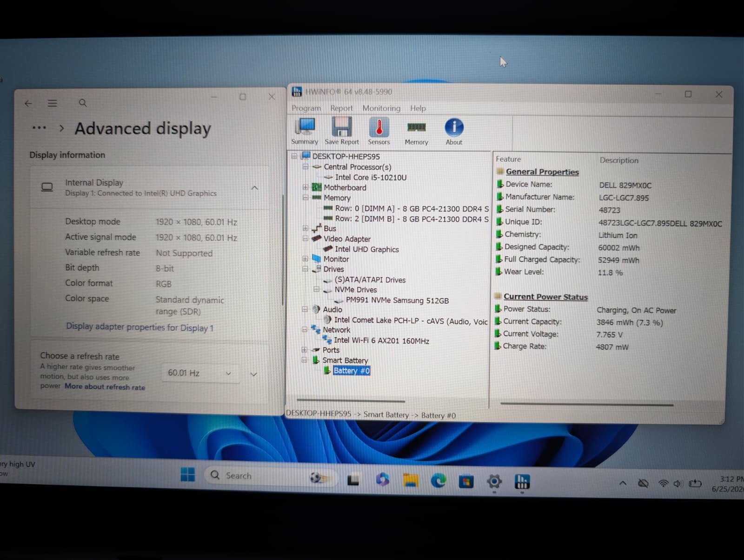Collapse the NVMe Drives tree node
This screenshot has height=560, width=744.
(316, 289)
